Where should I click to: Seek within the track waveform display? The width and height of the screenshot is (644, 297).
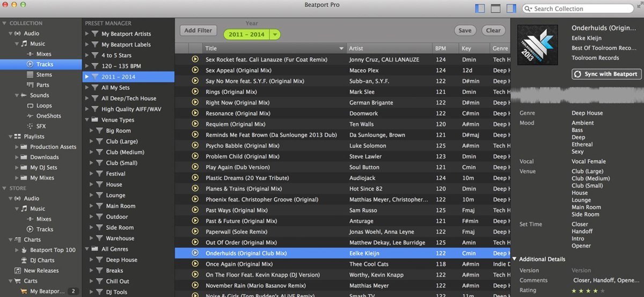point(576,95)
